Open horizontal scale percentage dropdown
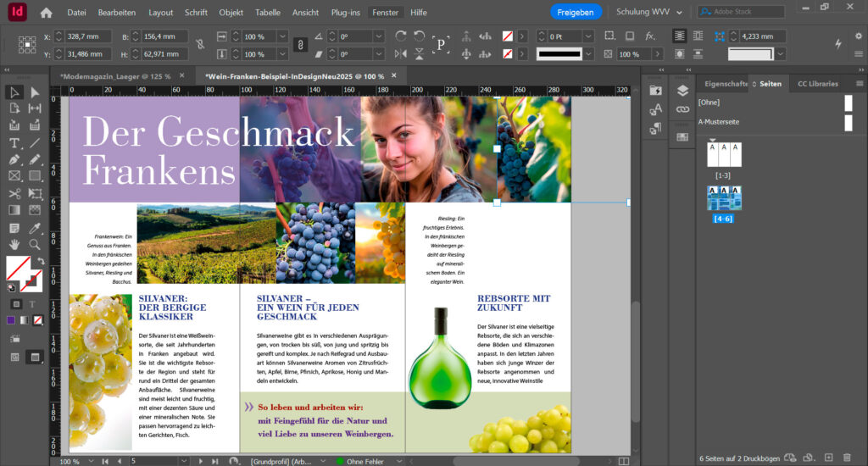 282,36
